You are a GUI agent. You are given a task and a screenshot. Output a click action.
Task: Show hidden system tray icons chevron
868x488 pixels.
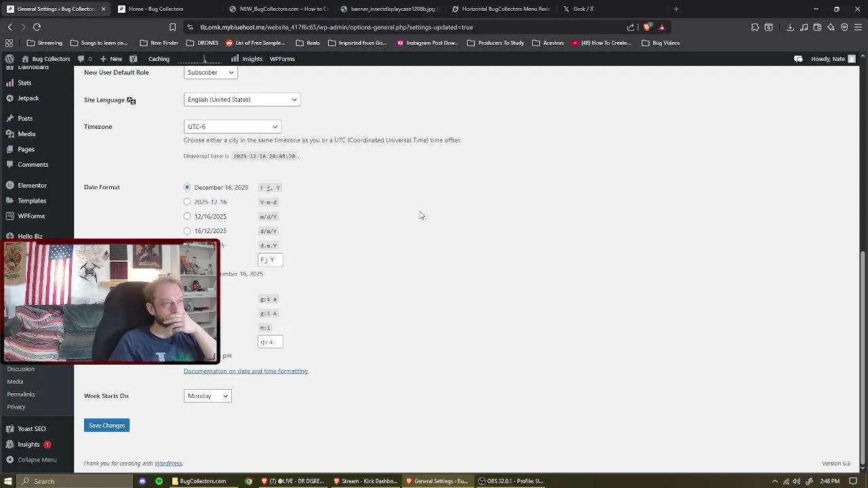(774, 481)
